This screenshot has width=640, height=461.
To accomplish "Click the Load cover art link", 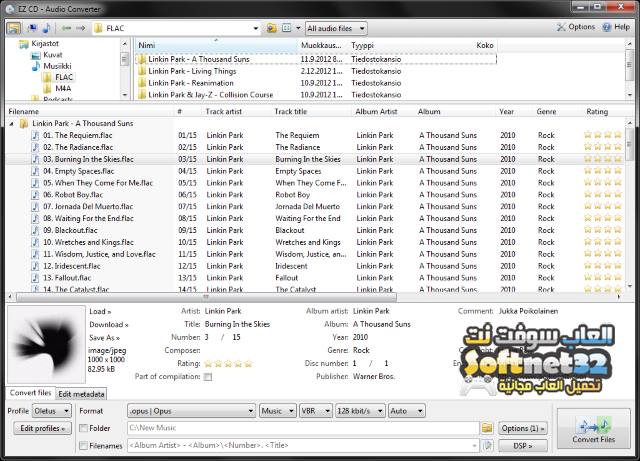I will (100, 312).
